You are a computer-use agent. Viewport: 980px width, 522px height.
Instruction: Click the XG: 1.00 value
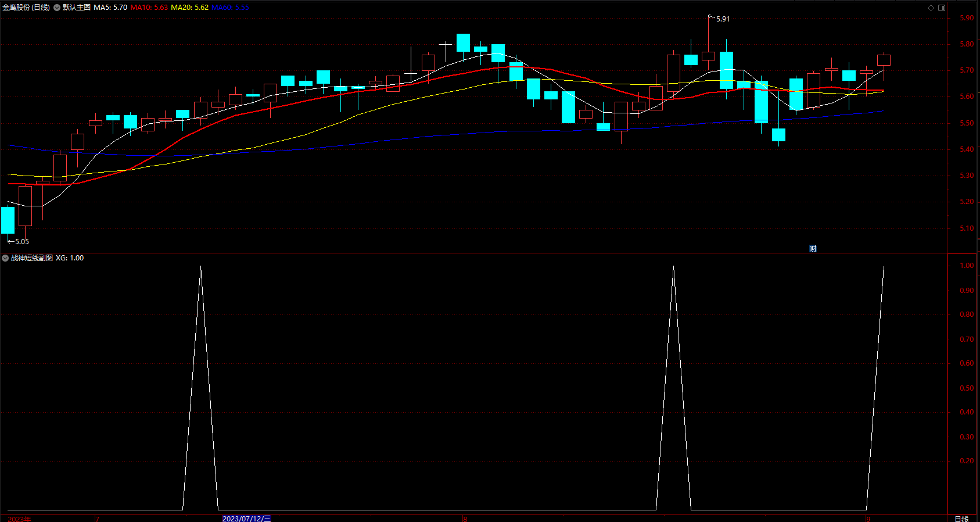(x=70, y=258)
